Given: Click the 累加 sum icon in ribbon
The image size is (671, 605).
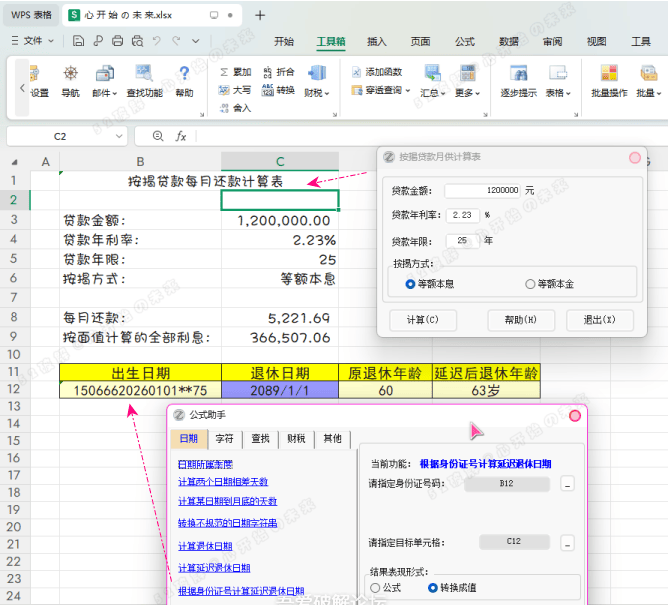Looking at the screenshot, I should [x=236, y=72].
